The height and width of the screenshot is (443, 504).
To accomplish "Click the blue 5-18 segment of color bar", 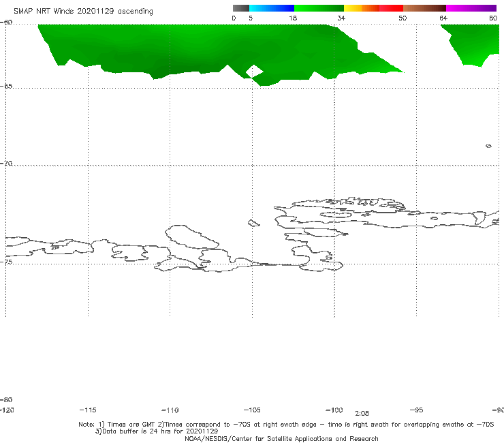I will 272,8.
